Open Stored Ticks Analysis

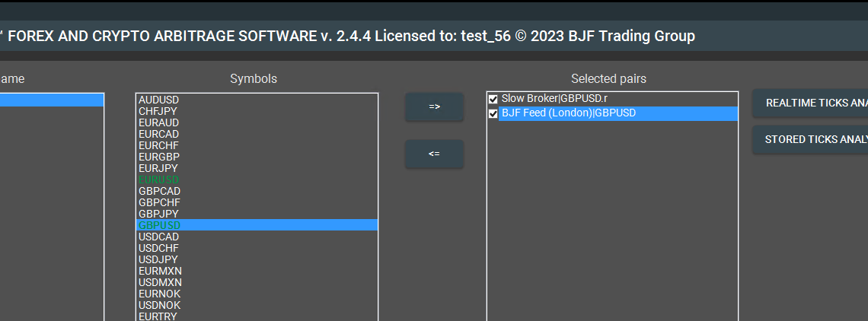coord(810,139)
